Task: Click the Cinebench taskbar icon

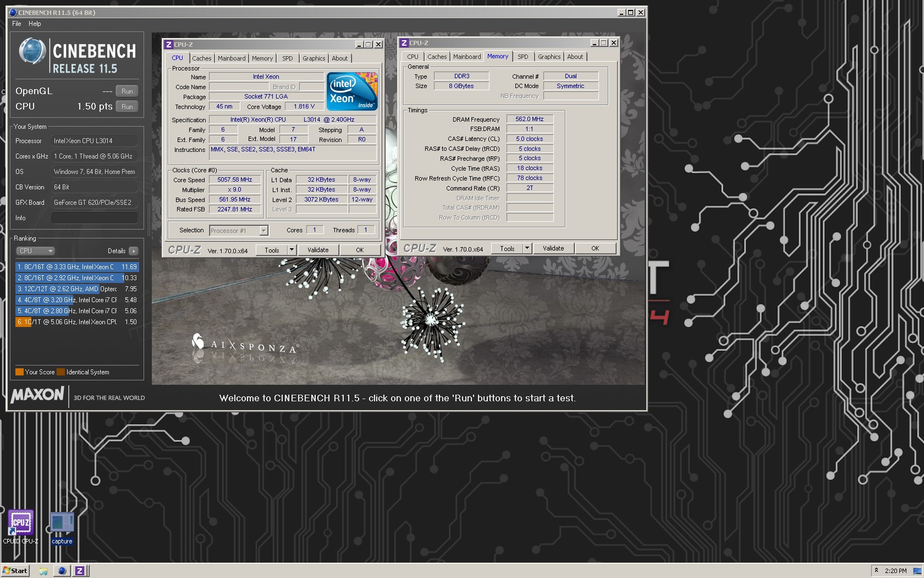Action: (62, 571)
